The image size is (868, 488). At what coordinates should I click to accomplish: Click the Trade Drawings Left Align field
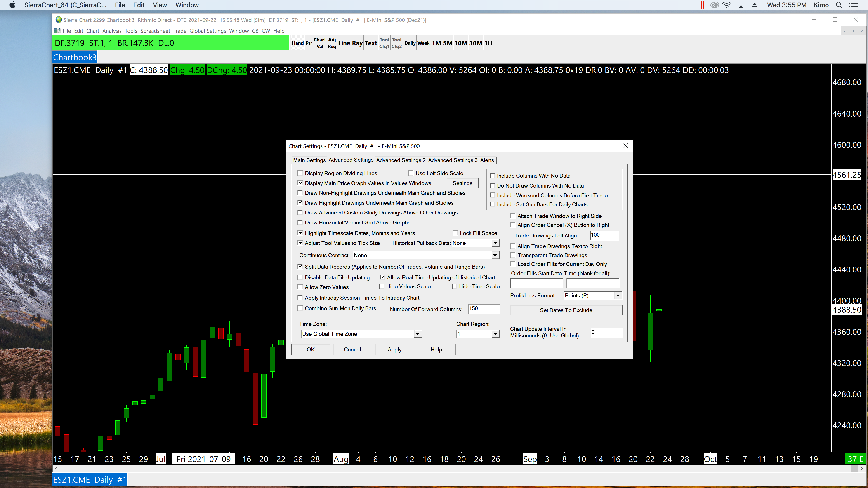[604, 235]
